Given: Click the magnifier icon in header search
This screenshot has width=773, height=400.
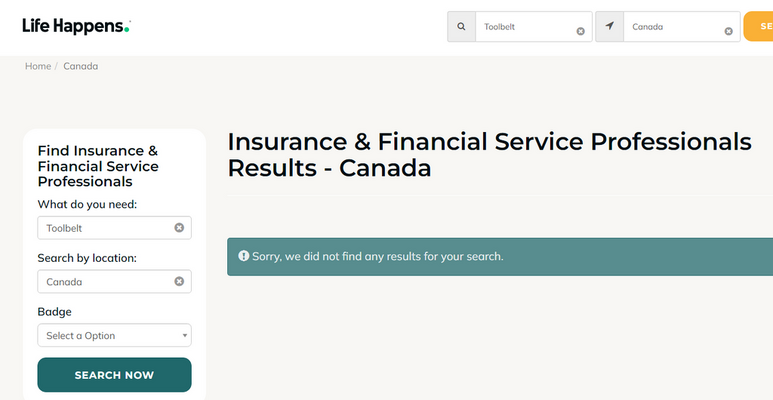Looking at the screenshot, I should click(461, 27).
